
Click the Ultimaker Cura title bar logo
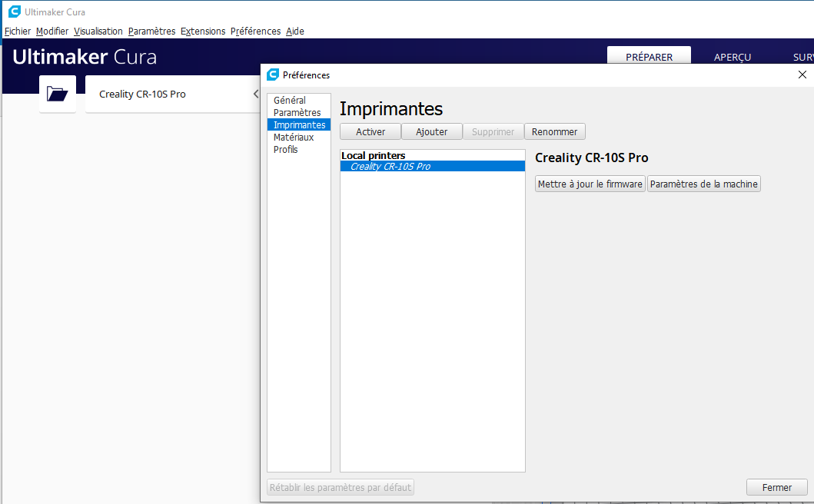coord(15,12)
